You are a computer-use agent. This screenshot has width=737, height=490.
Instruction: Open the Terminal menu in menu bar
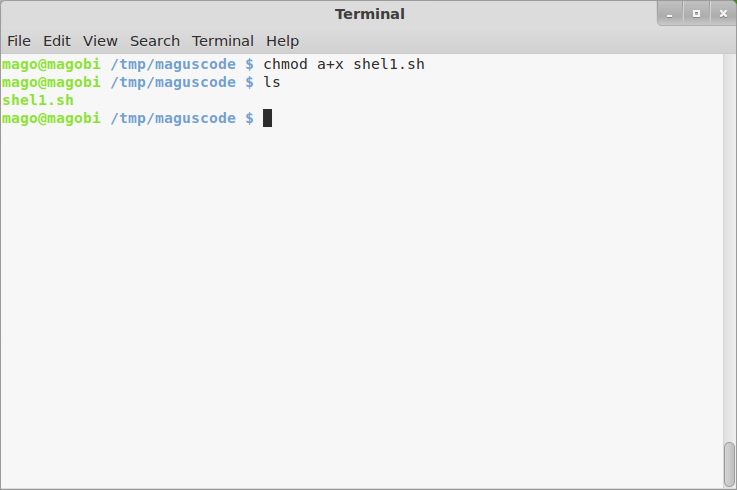click(x=223, y=41)
